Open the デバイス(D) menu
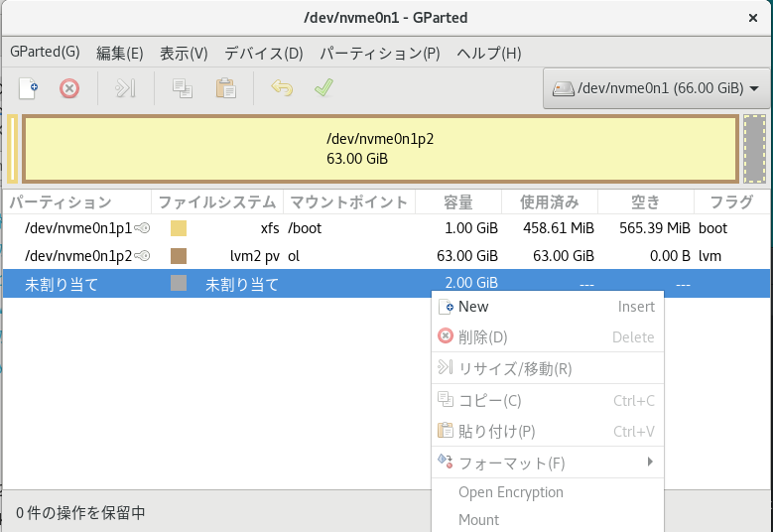The height and width of the screenshot is (532, 773). pos(263,53)
